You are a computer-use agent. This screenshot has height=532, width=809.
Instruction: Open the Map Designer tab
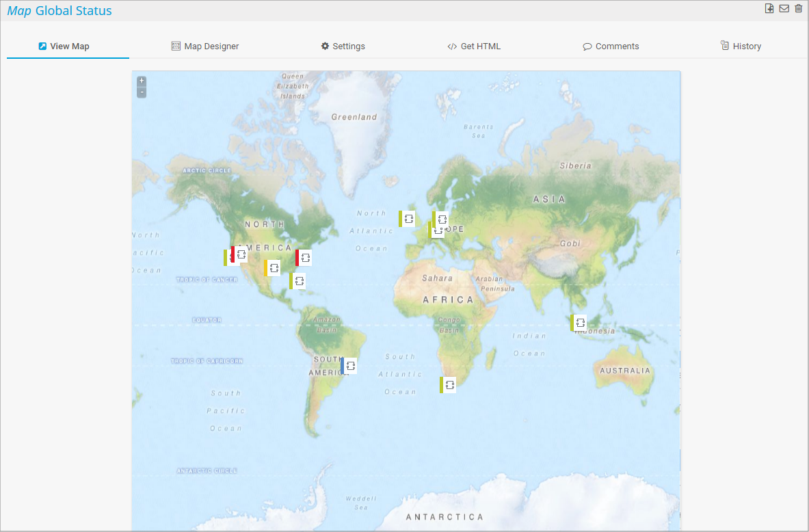coord(205,46)
